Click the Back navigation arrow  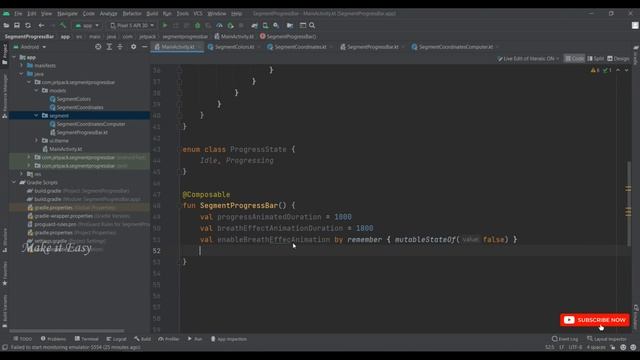[x=41, y=25]
